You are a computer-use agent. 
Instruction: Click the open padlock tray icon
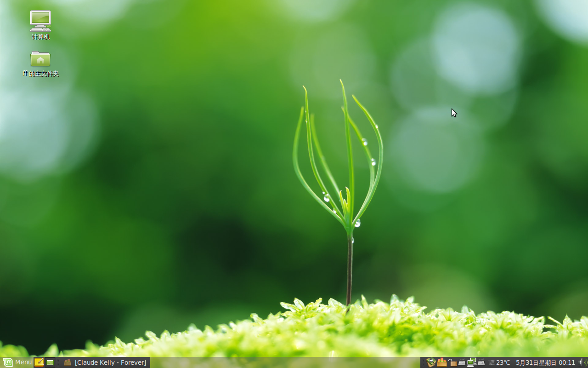pos(452,362)
